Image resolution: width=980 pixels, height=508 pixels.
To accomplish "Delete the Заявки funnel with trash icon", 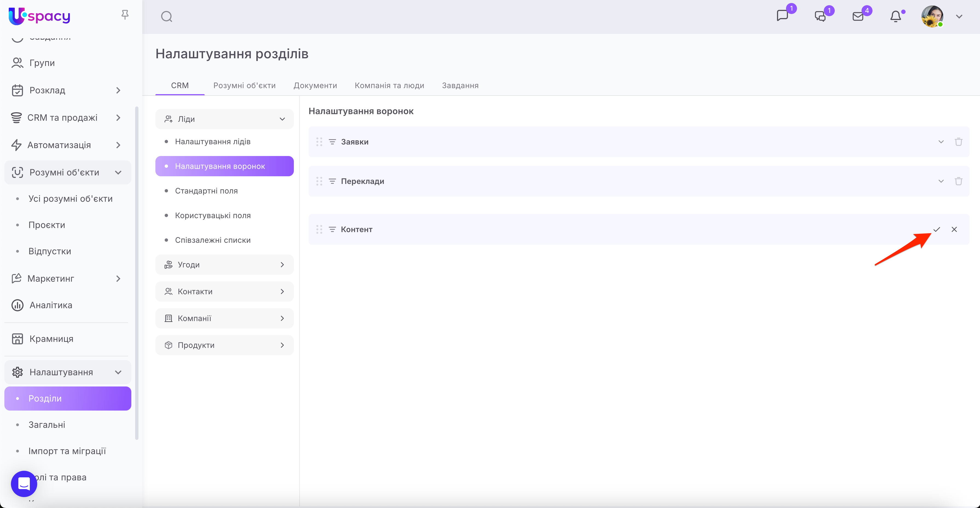I will point(958,142).
